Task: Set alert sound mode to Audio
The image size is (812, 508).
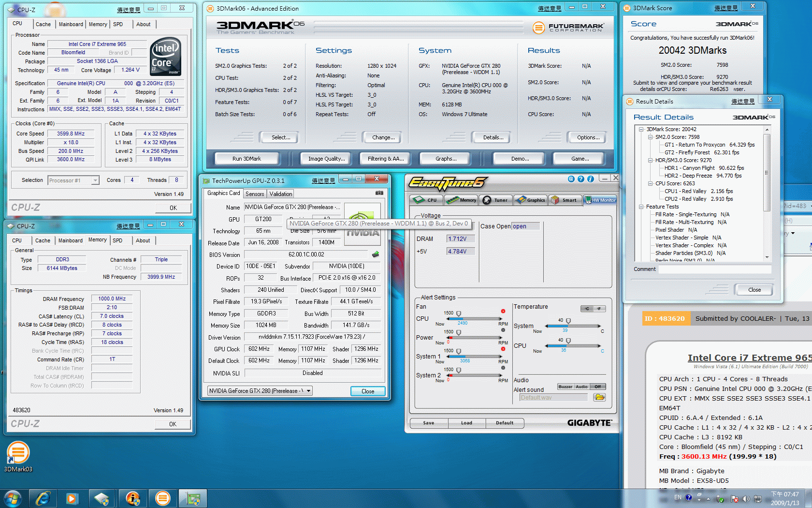Action: point(581,387)
